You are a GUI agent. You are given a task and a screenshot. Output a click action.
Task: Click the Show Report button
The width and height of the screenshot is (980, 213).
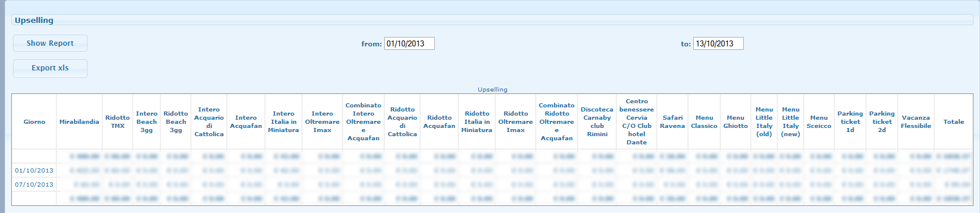pos(50,43)
